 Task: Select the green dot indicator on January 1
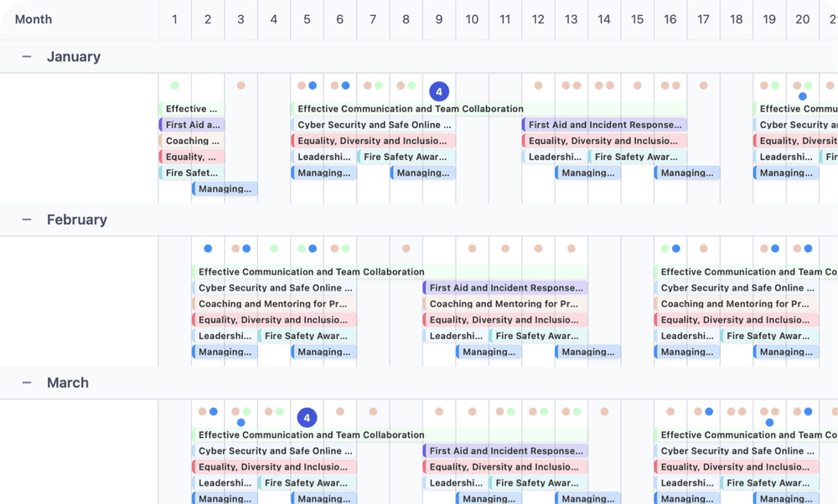[174, 85]
